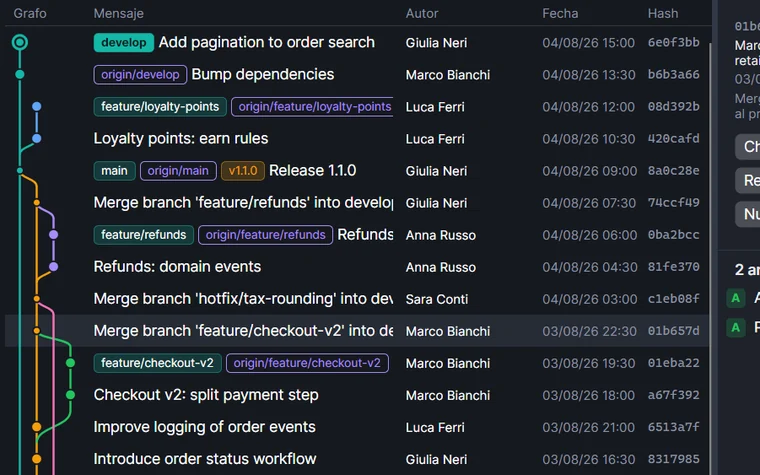Select commit 'Add pagination to order search'

(x=267, y=43)
